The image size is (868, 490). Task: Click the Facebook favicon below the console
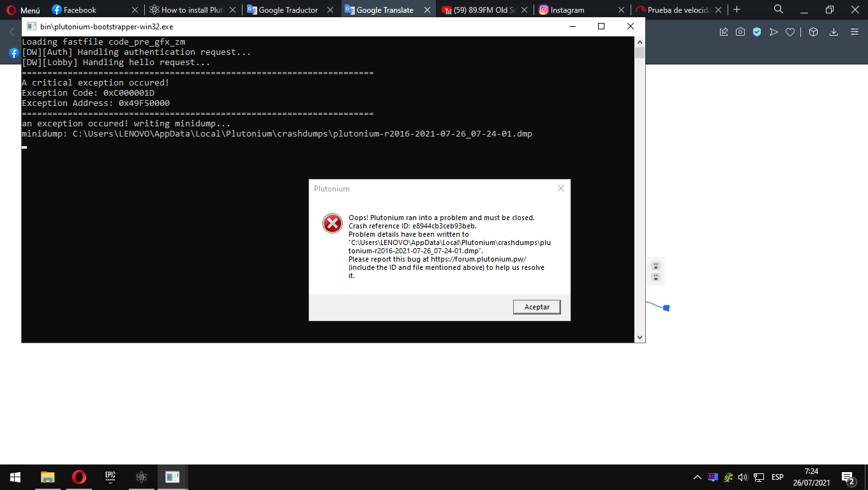click(x=13, y=53)
